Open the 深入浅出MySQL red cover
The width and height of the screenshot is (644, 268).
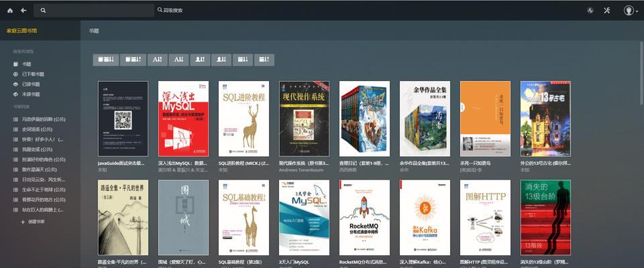click(x=183, y=119)
